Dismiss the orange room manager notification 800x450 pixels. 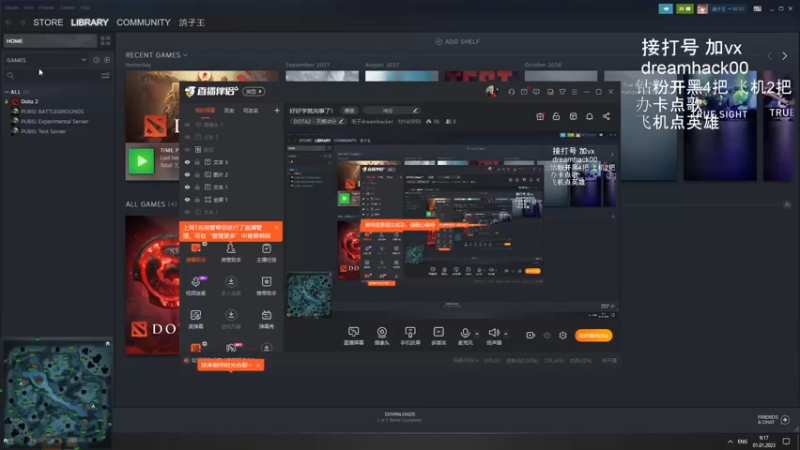[276, 228]
